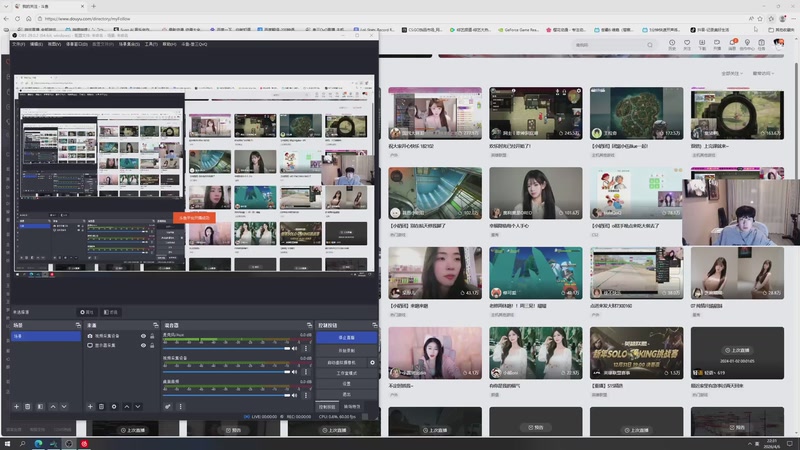
Task: Toggle lock on the 视频采集设备 source
Action: click(152, 336)
